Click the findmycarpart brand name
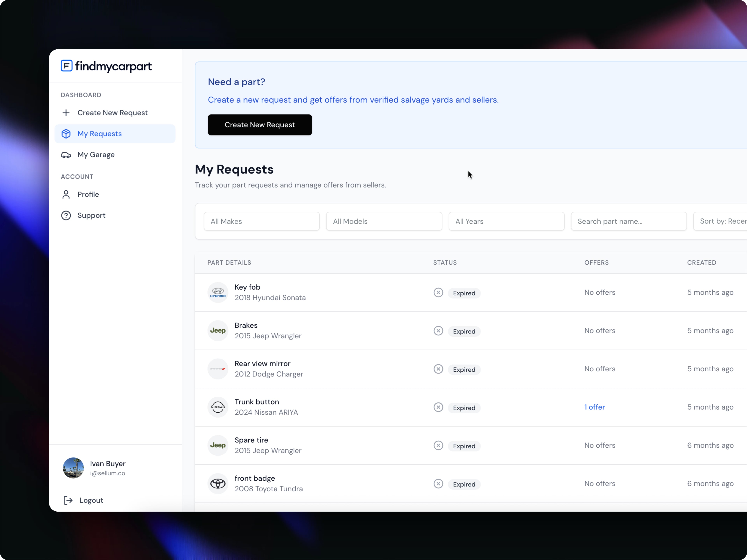 (113, 66)
